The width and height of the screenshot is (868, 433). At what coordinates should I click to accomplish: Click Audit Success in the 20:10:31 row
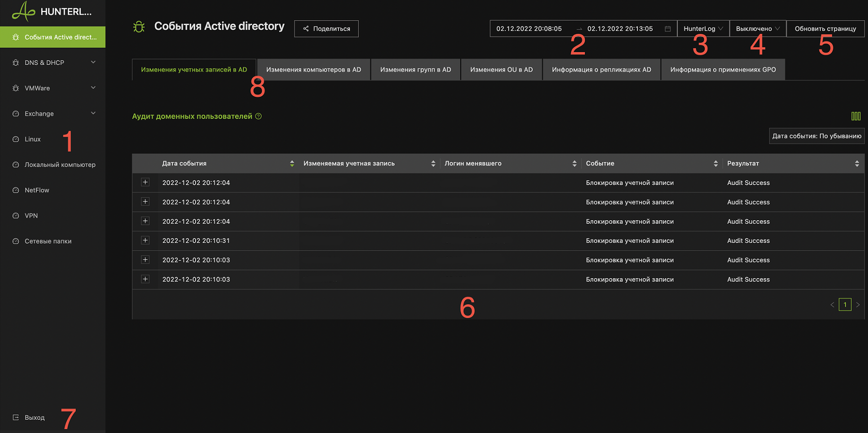pyautogui.click(x=749, y=241)
